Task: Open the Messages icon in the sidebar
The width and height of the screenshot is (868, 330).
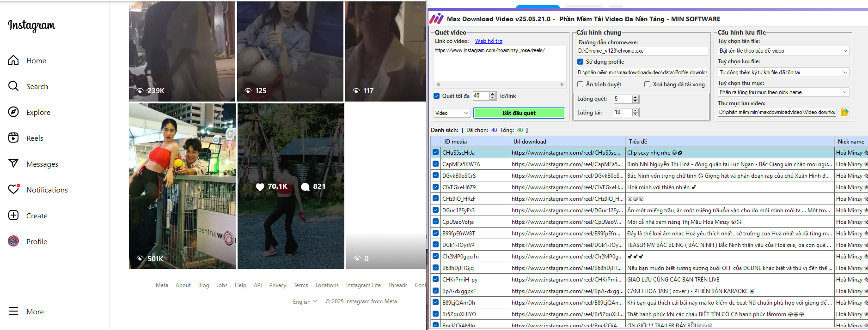Action: (x=13, y=164)
